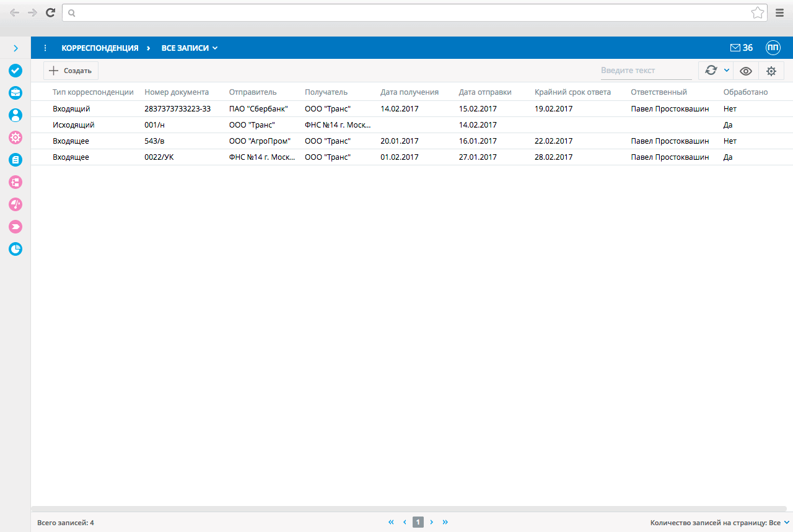Open the blue document icon in sidebar
Image resolution: width=793 pixels, height=532 pixels.
[x=15, y=160]
